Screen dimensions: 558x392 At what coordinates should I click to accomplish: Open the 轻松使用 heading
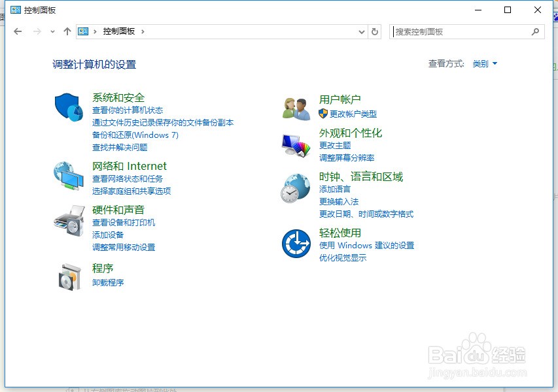pos(340,233)
